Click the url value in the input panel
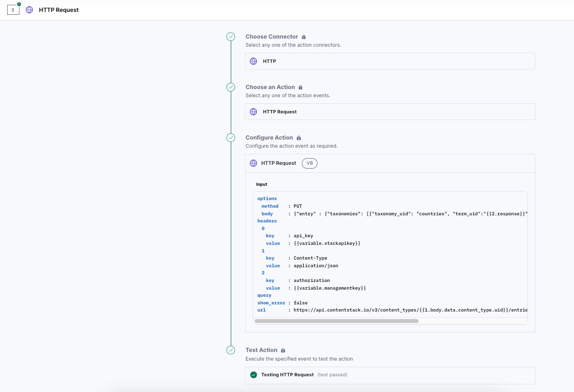 410,310
